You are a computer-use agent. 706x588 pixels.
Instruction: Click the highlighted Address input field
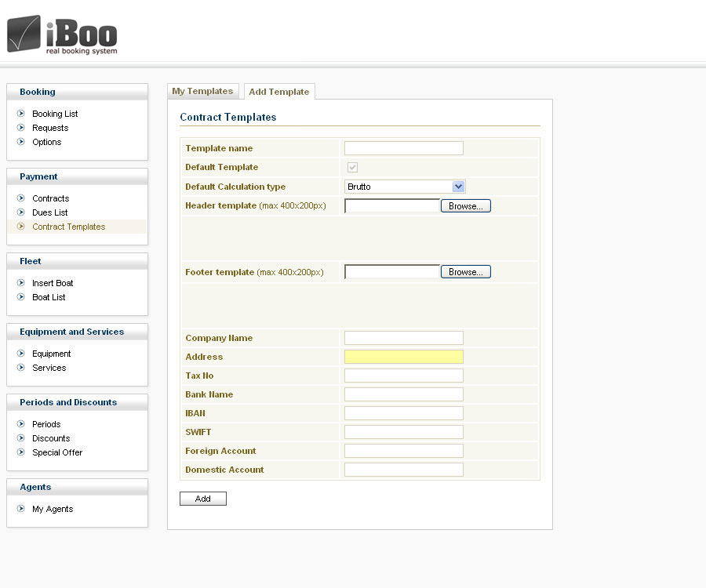403,357
